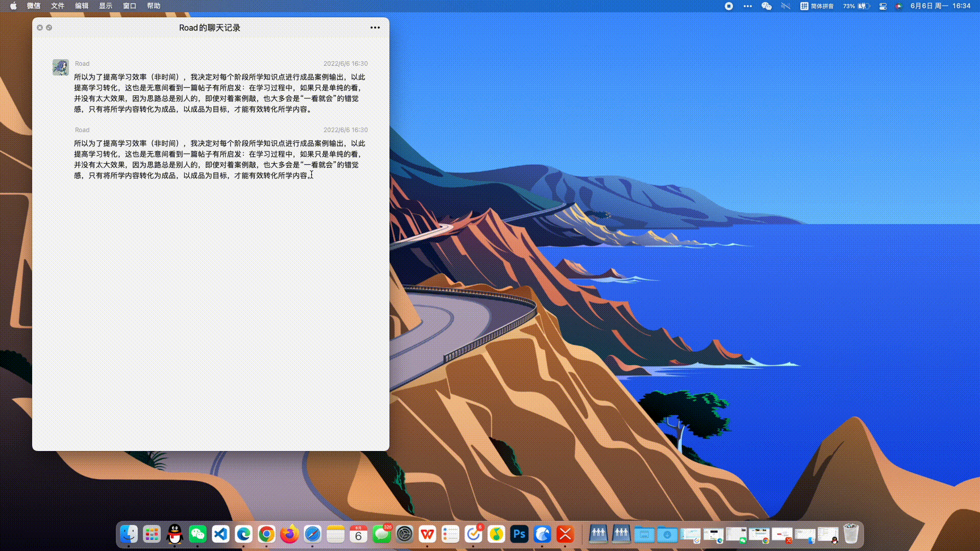Click the back button in Road的聊天记录 window
980x551 pixels.
tap(49, 28)
